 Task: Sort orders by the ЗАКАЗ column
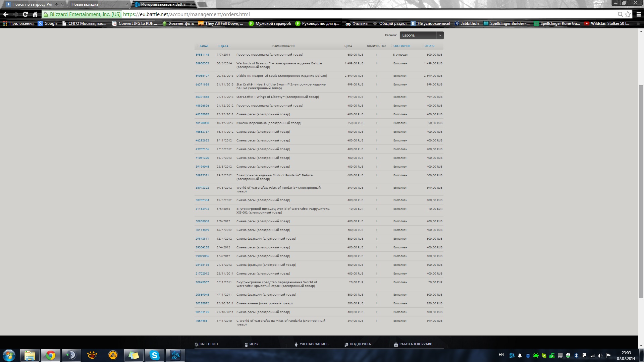point(203,46)
